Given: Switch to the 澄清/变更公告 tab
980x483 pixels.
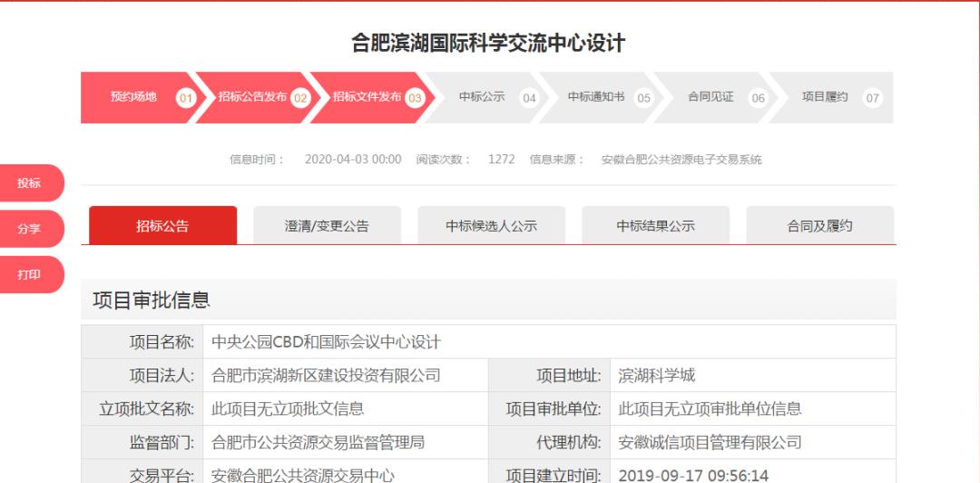Looking at the screenshot, I should coord(327,226).
